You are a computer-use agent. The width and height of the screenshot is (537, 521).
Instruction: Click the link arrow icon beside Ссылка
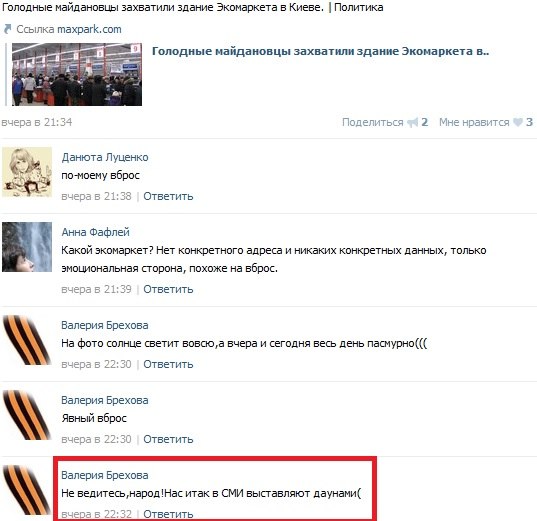point(8,29)
